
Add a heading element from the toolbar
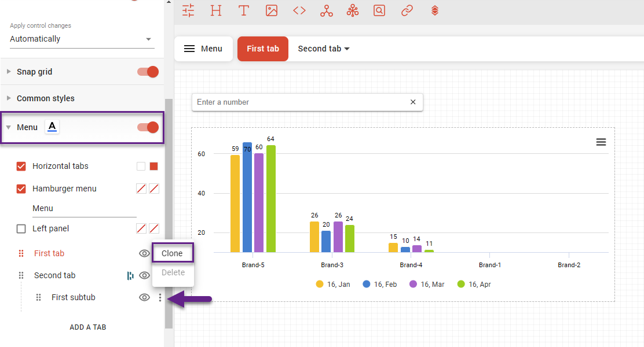point(216,10)
